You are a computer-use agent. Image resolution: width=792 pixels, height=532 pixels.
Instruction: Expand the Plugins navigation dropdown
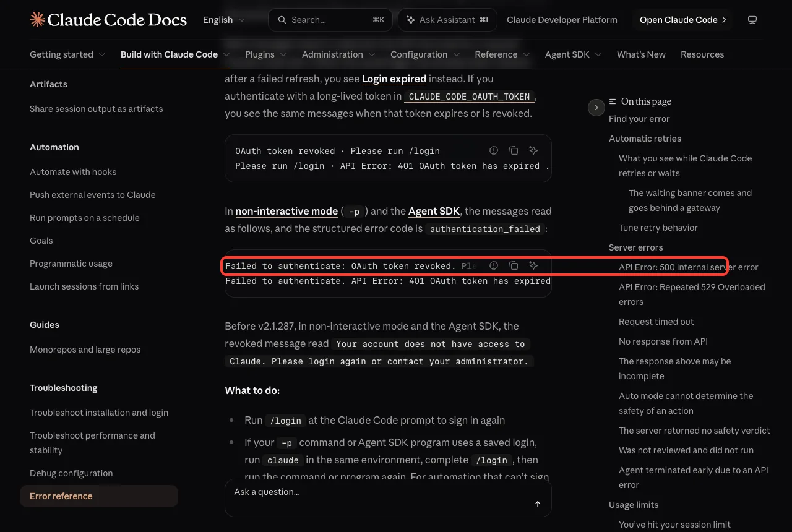tap(266, 54)
